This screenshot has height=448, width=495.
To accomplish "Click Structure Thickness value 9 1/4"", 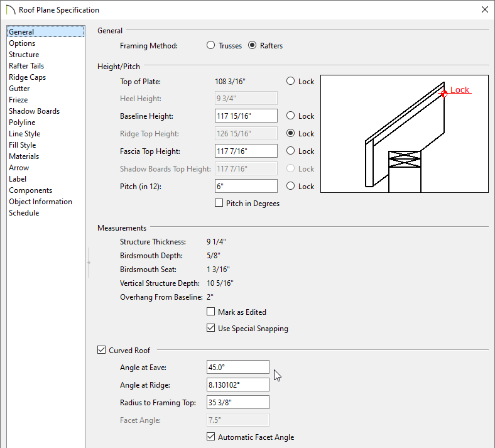I will pyautogui.click(x=216, y=242).
